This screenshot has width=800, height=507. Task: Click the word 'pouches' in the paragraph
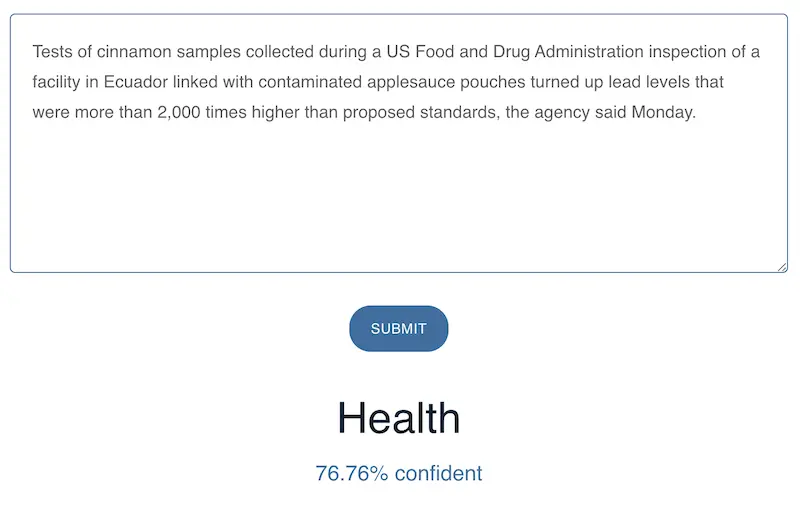(493, 82)
